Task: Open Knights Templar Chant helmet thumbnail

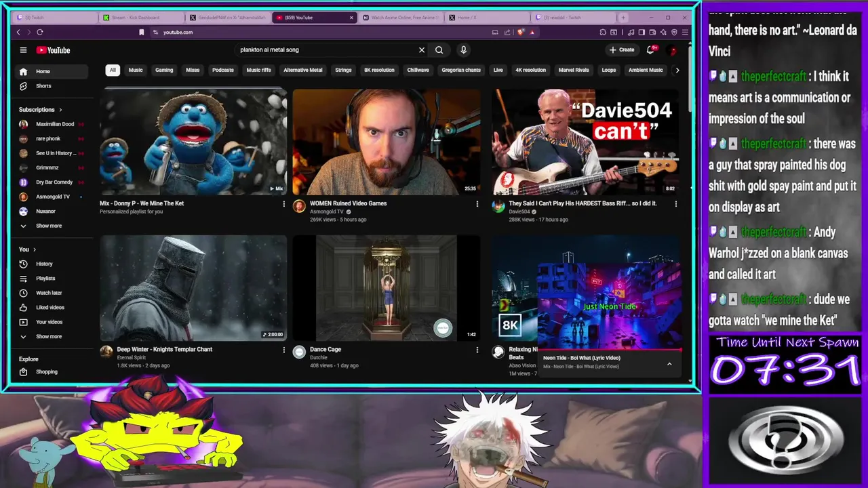Action: 193,288
